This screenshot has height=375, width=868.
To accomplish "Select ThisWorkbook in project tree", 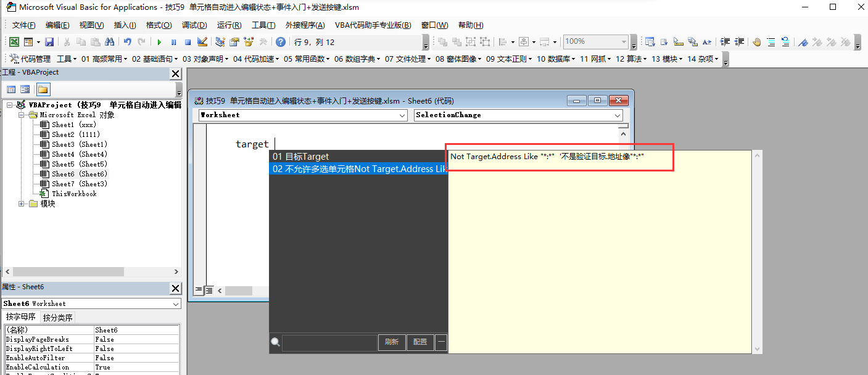I will tap(74, 194).
